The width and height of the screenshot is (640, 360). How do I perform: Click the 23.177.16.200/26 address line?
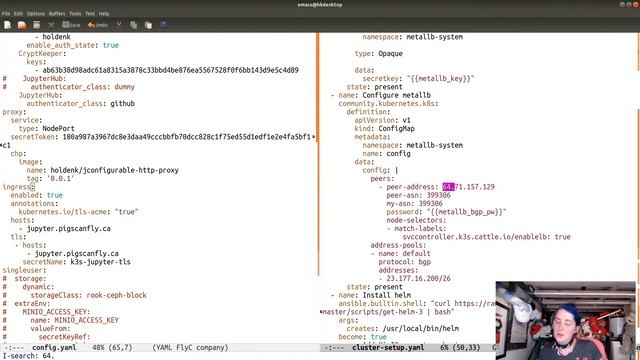tap(415, 278)
